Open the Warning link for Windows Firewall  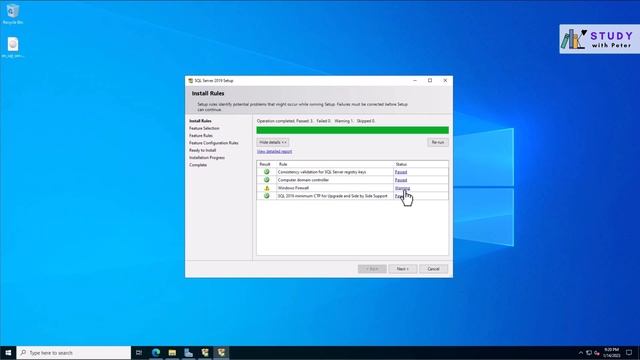point(402,188)
